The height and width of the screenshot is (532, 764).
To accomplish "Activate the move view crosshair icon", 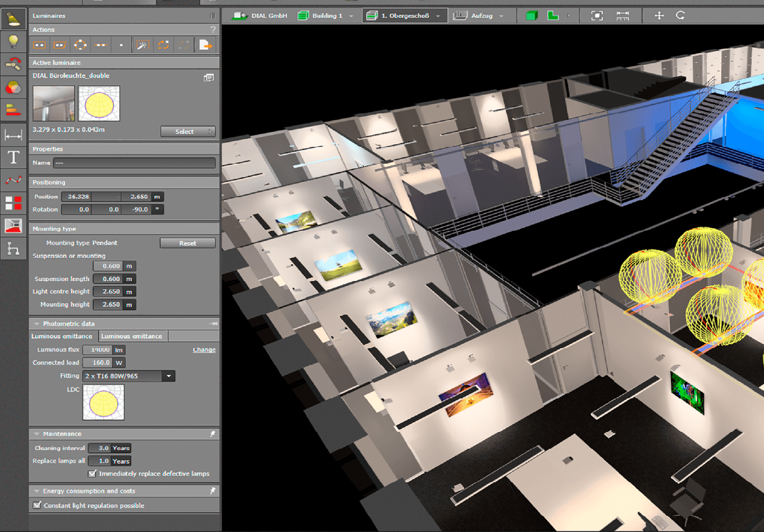I will point(659,16).
